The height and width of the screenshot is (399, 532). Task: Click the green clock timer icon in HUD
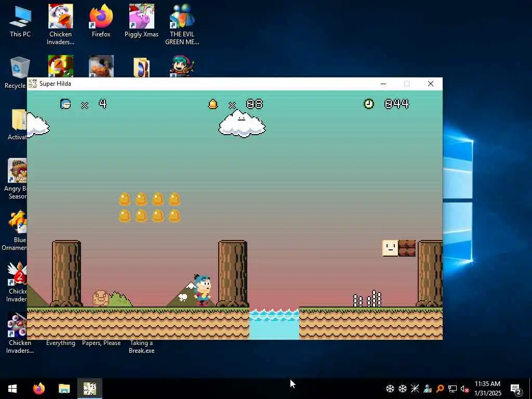(x=369, y=104)
